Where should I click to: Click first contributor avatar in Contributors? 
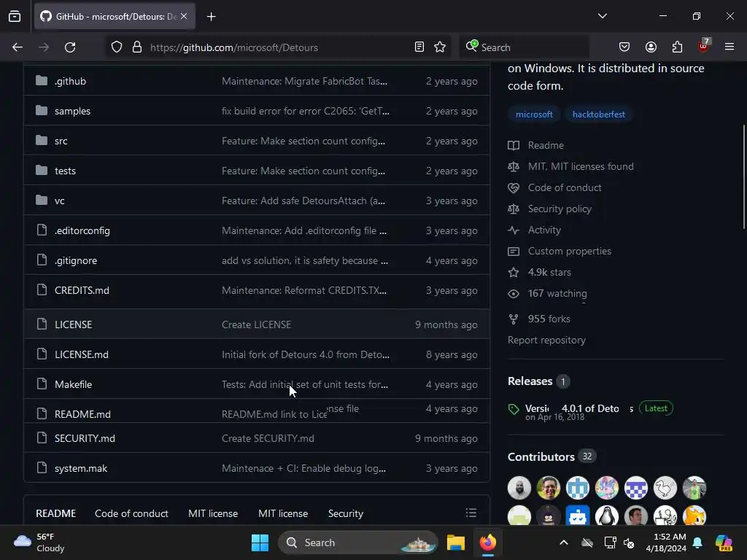click(x=519, y=488)
